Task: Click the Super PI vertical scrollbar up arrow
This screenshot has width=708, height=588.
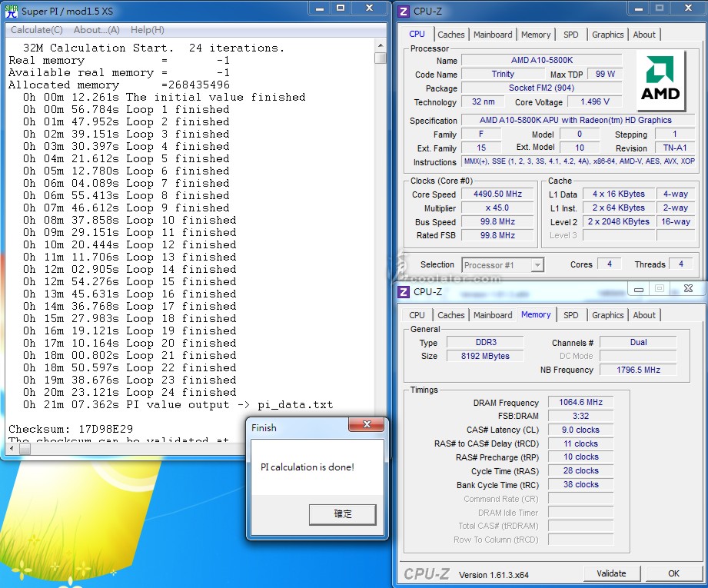Action: coord(381,45)
